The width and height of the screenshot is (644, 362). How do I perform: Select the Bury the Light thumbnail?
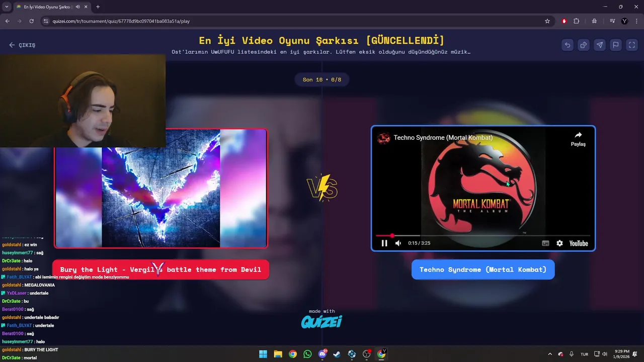pyautogui.click(x=161, y=188)
